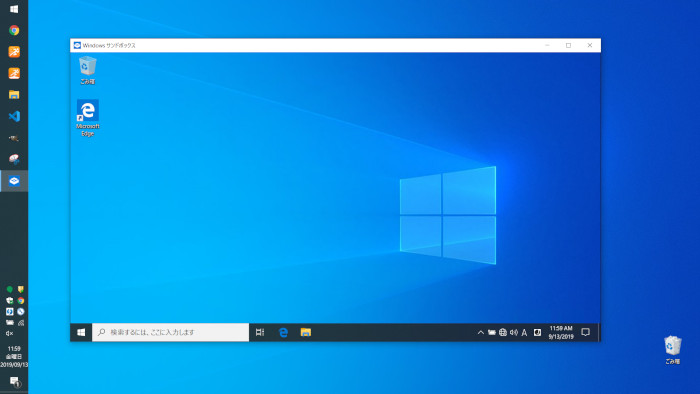Focus the sandbox taskbar search box

[171, 332]
